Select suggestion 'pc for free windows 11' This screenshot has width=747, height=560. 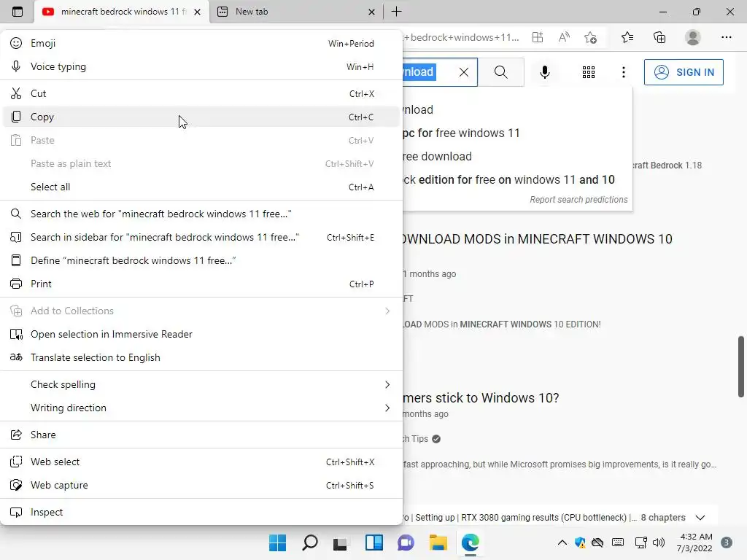517,133
